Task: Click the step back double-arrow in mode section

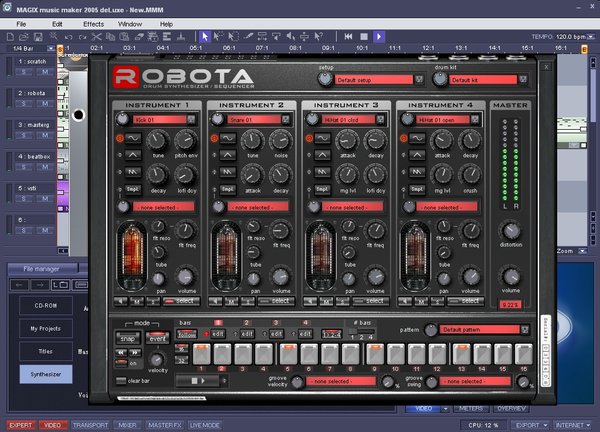Action: [x=121, y=352]
